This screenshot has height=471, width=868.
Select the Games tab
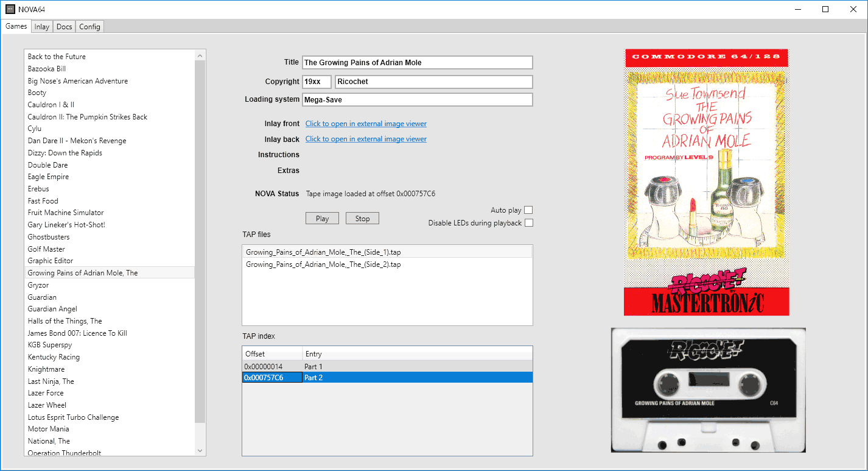(16, 26)
